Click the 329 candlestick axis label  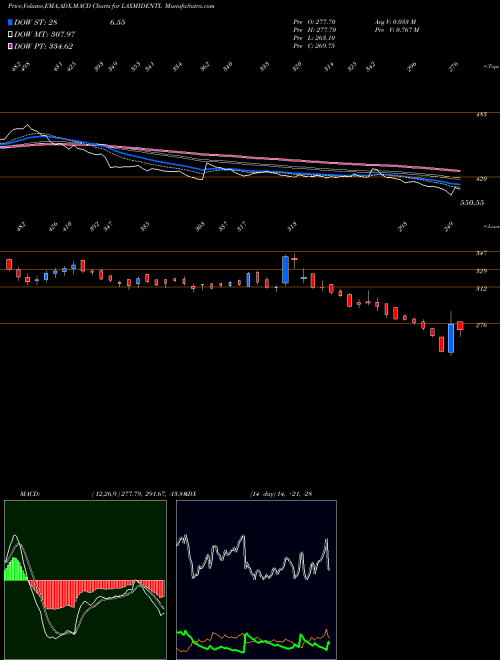click(x=481, y=271)
